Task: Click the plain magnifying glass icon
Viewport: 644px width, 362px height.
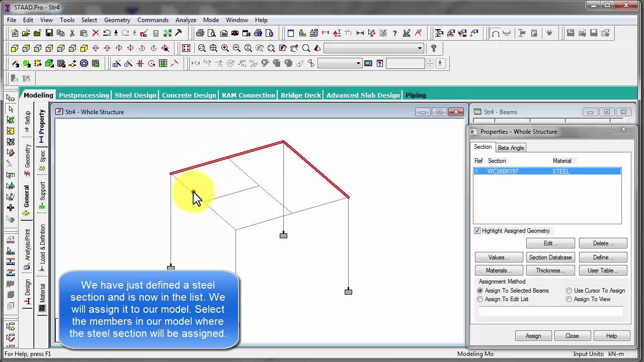Action: [x=306, y=48]
